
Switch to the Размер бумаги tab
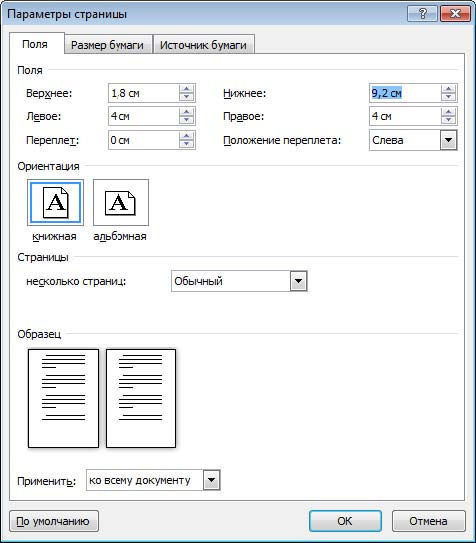tap(107, 45)
